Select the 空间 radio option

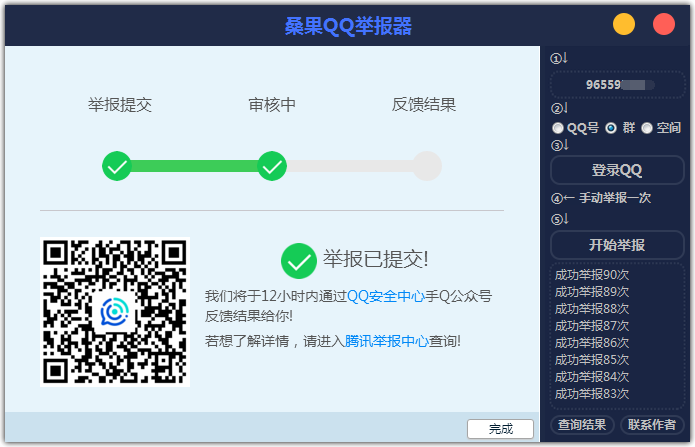pyautogui.click(x=647, y=128)
